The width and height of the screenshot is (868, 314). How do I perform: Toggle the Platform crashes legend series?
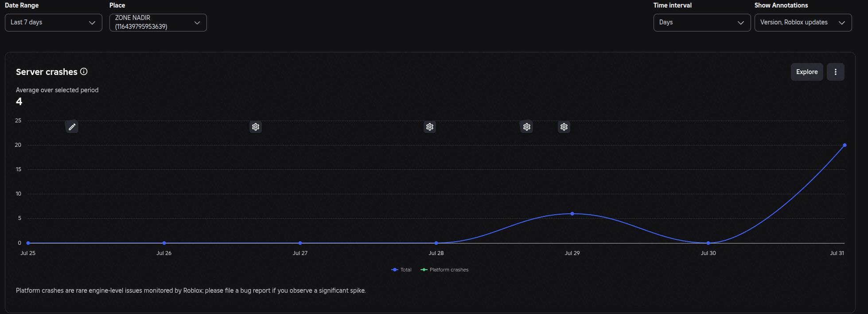tap(444, 270)
